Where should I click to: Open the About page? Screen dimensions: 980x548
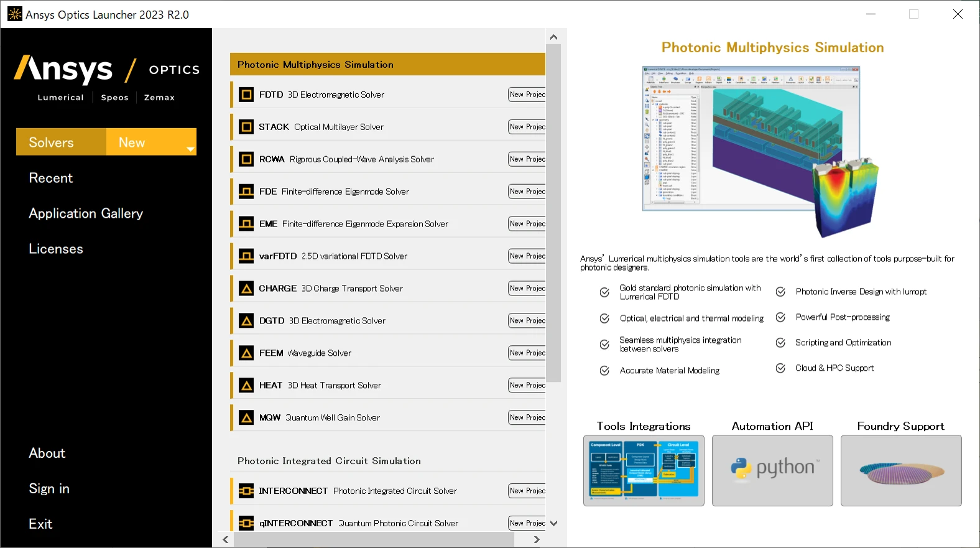(47, 453)
